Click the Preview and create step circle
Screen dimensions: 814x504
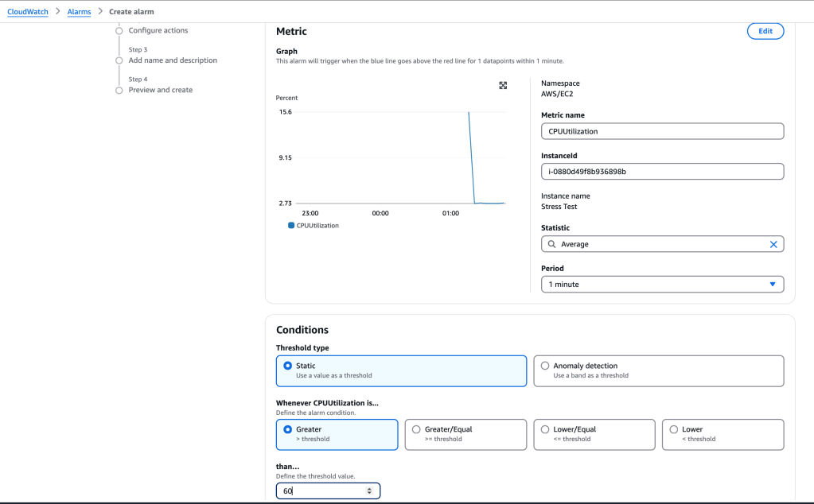pyautogui.click(x=119, y=90)
